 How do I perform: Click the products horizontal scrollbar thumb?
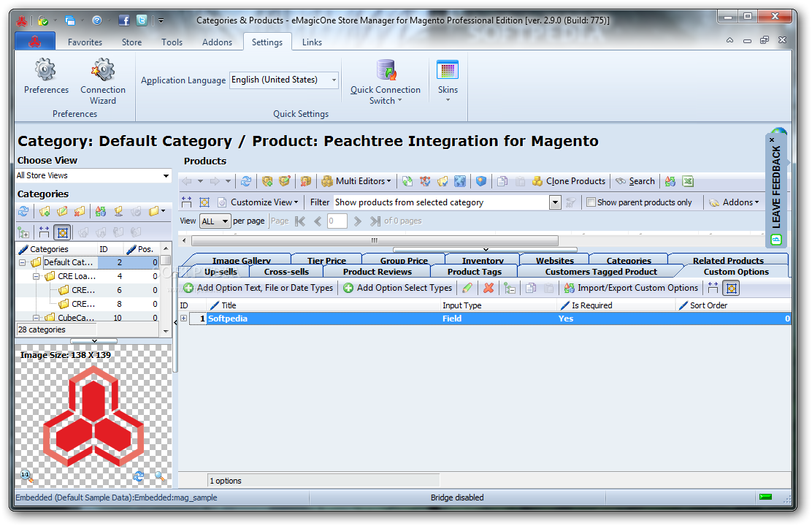(x=375, y=240)
